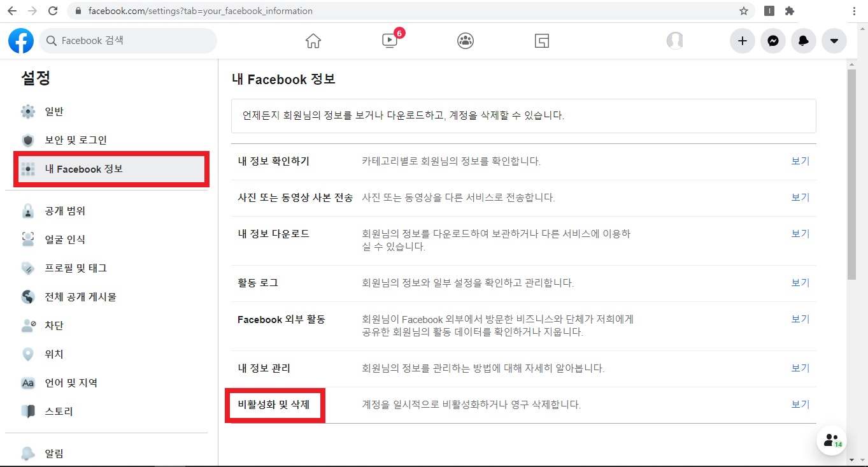Click the location pin icon beside 위치
Screen dimensions: 868x467
pyautogui.click(x=28, y=354)
